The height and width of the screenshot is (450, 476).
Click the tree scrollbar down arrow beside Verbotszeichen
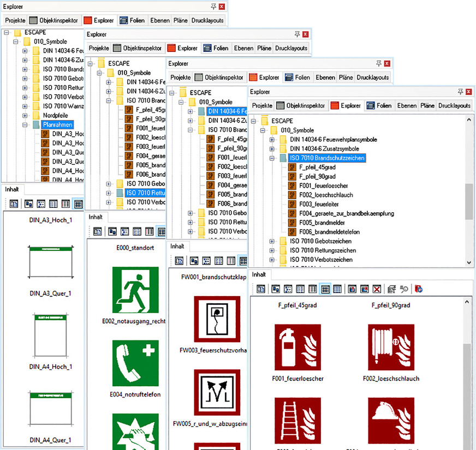(469, 262)
